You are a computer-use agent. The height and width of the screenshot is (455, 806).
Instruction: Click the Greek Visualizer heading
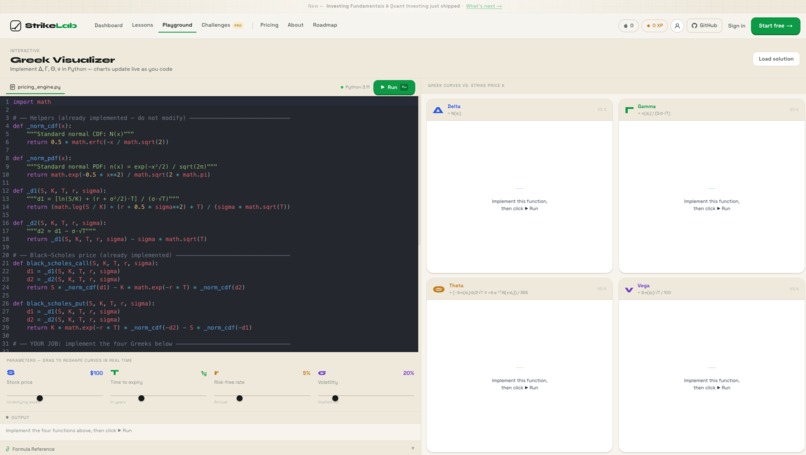coord(63,60)
